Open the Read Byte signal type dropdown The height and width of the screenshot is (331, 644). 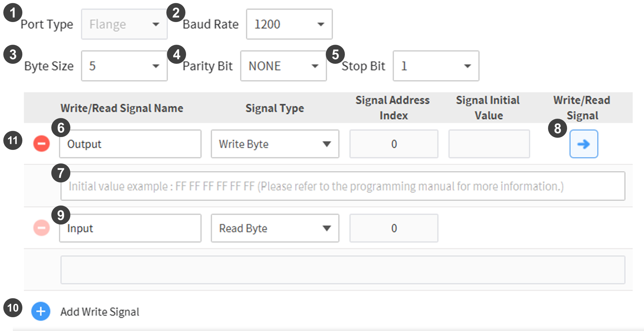(274, 228)
